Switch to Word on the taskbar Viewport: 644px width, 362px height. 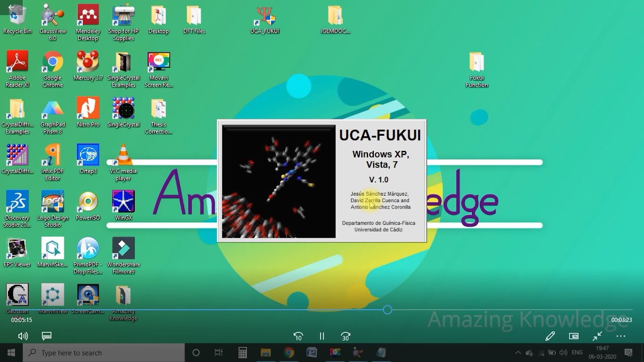[x=311, y=352]
